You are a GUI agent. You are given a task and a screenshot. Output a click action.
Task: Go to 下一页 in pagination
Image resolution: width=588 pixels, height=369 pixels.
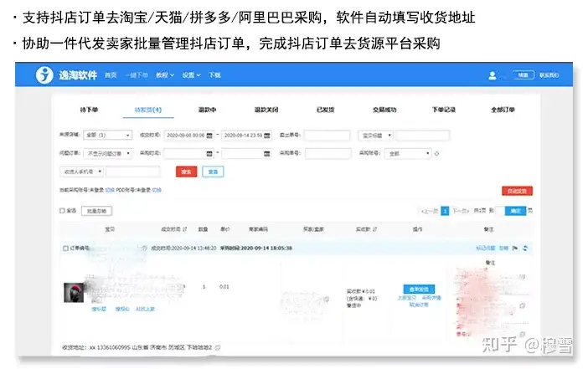point(460,211)
